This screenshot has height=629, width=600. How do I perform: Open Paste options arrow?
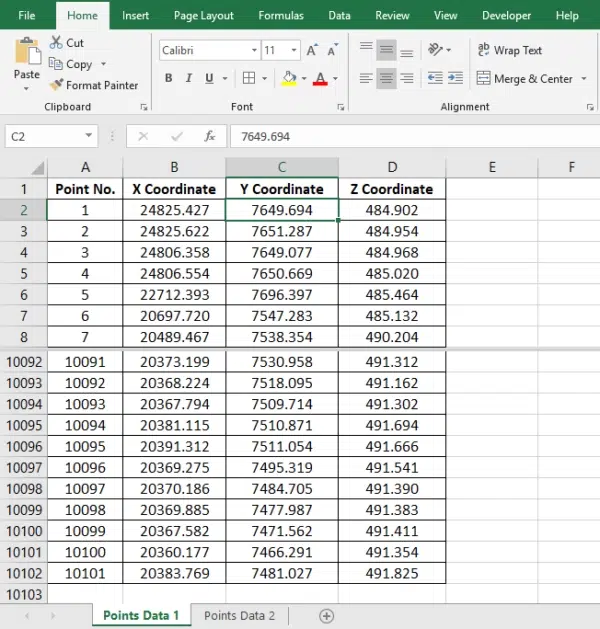coord(26,88)
